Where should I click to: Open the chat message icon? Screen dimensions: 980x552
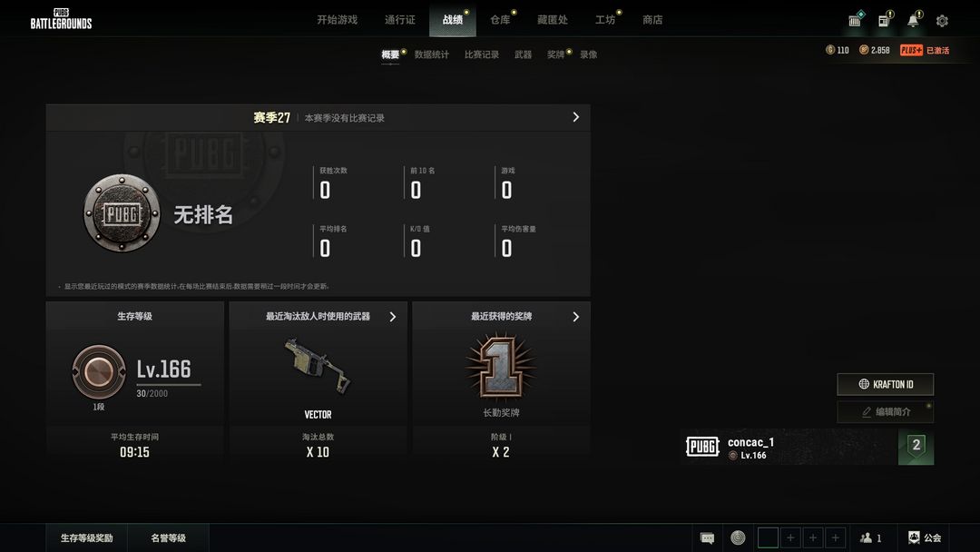coord(707,537)
